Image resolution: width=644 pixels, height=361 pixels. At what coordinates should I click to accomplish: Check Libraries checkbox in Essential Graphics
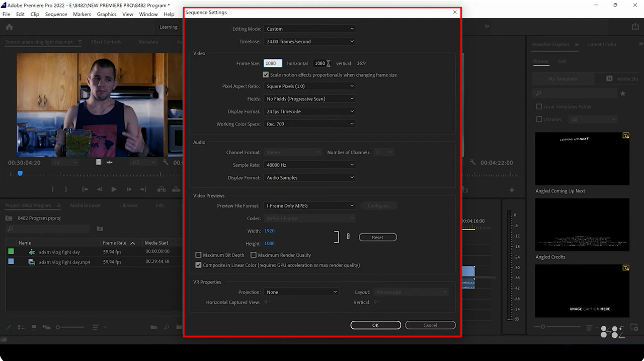point(539,119)
